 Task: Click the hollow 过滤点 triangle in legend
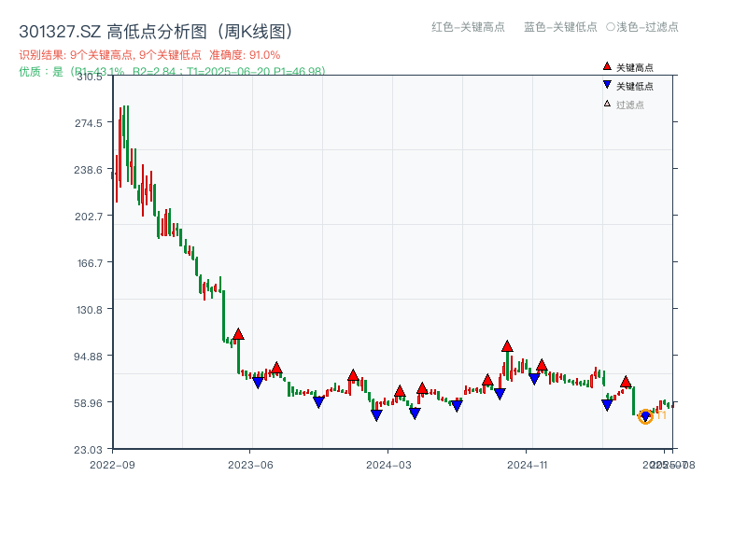(x=607, y=104)
